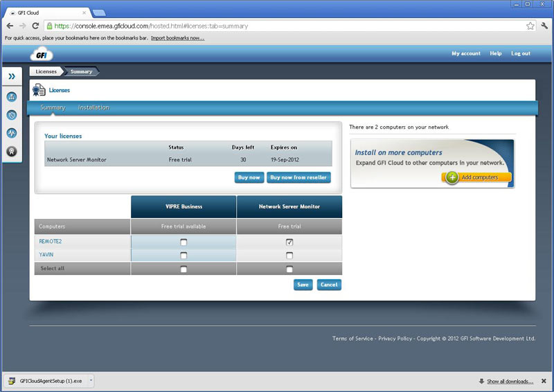Click 'Install on more computers' heading
The width and height of the screenshot is (554, 392).
coord(399,152)
